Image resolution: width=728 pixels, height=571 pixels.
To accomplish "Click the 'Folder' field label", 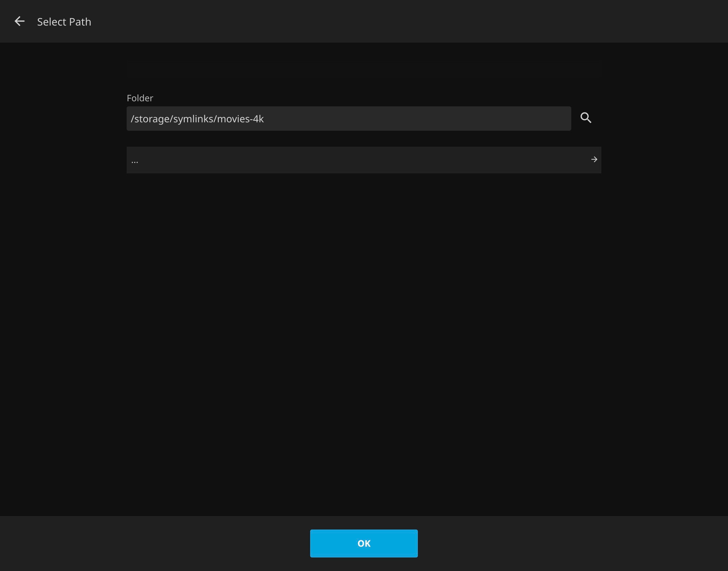I will pos(140,98).
